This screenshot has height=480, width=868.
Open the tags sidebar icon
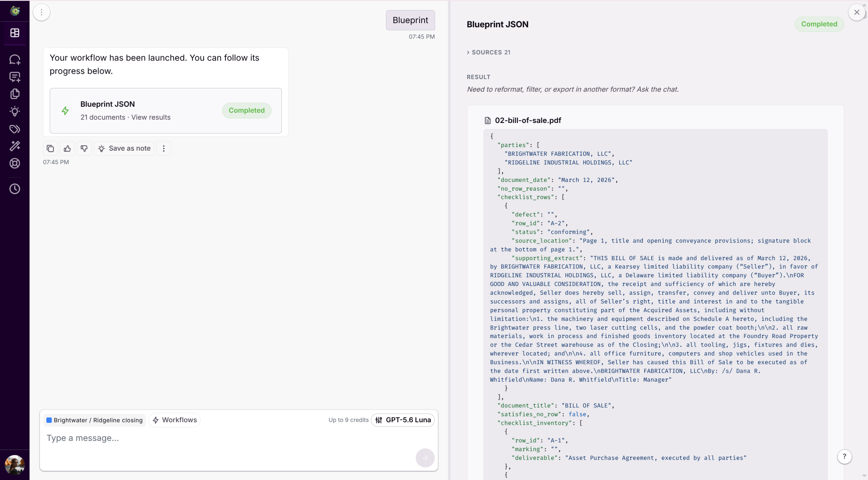(x=15, y=129)
